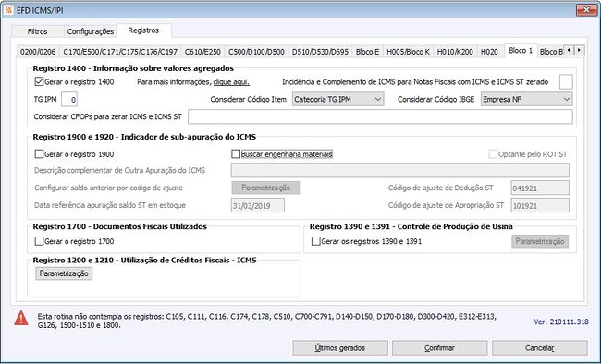Close the EFD ICMS/IPI window
Image resolution: width=601 pixels, height=364 pixels.
click(586, 10)
